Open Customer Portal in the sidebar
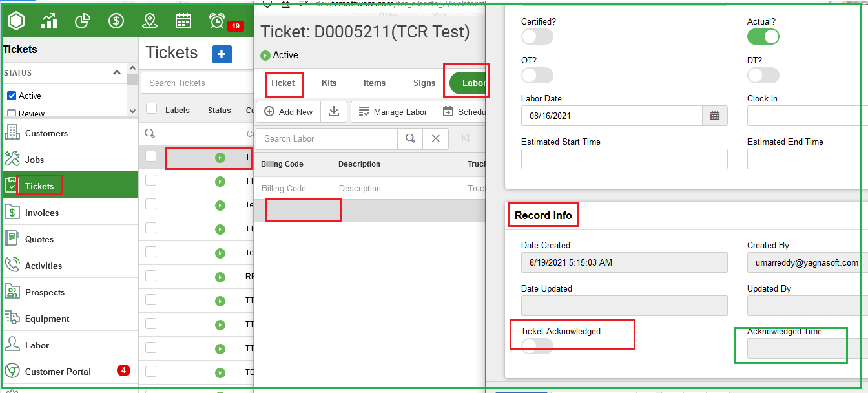Viewport: 868px width, 393px height. 69,372
